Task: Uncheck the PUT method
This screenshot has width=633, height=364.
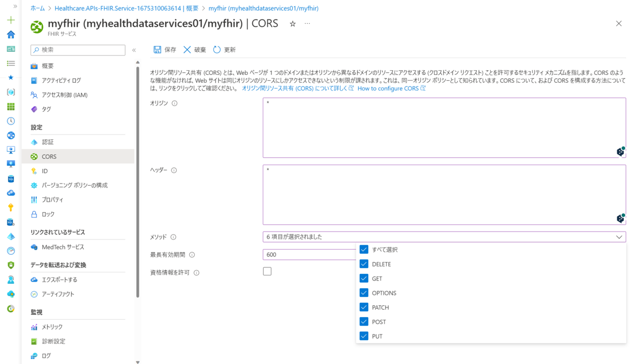Action: click(x=363, y=336)
